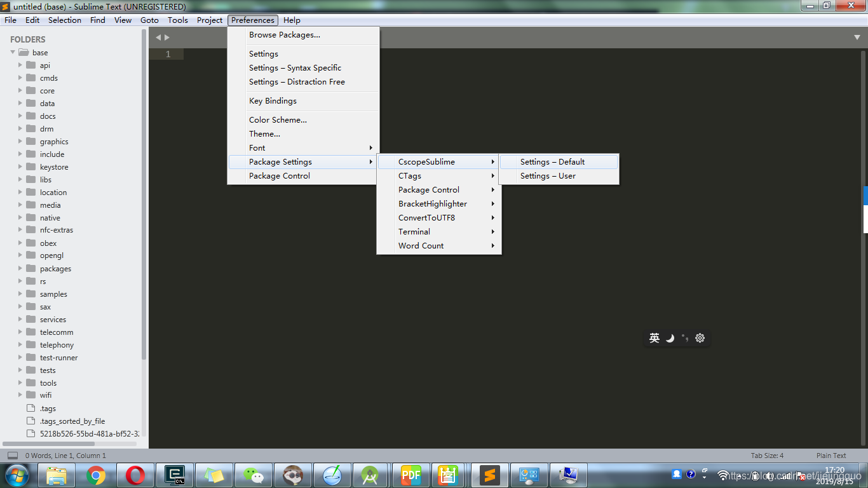The height and width of the screenshot is (488, 868).
Task: Click the tab back arrow
Action: coord(158,37)
